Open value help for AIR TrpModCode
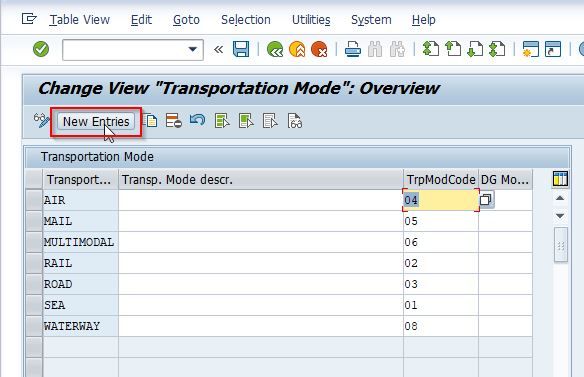 (x=486, y=200)
